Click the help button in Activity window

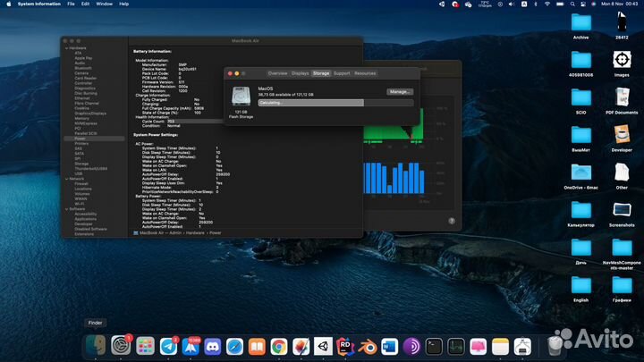pyautogui.click(x=452, y=221)
